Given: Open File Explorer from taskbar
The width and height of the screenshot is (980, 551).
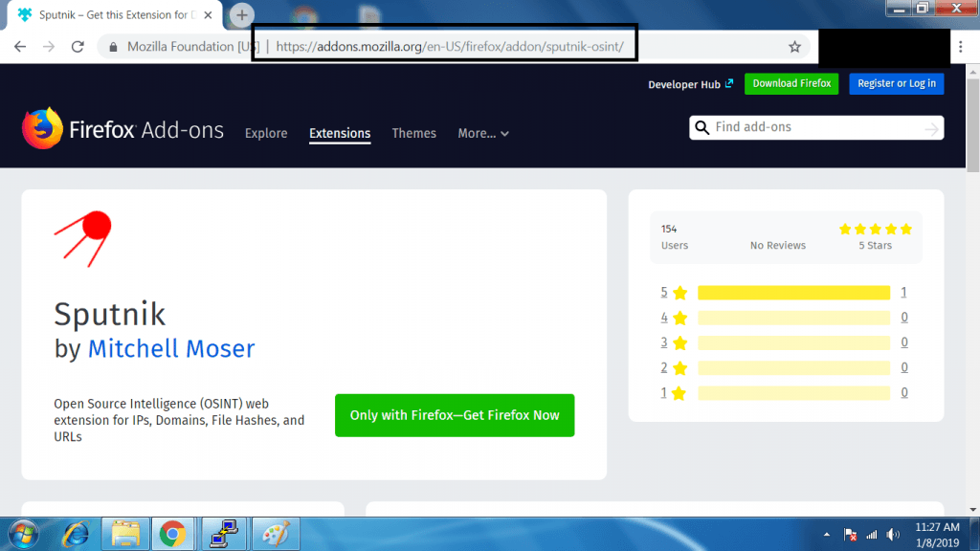Looking at the screenshot, I should tap(125, 535).
